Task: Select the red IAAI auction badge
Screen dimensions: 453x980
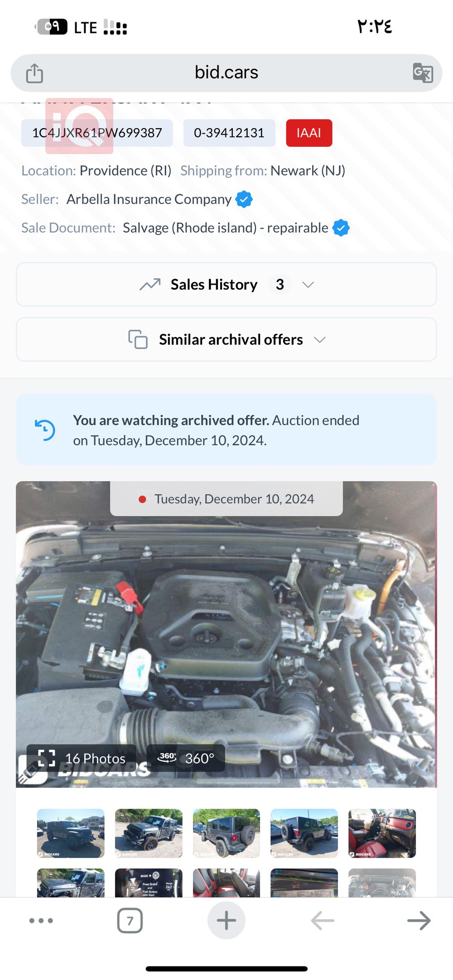Action: point(309,133)
